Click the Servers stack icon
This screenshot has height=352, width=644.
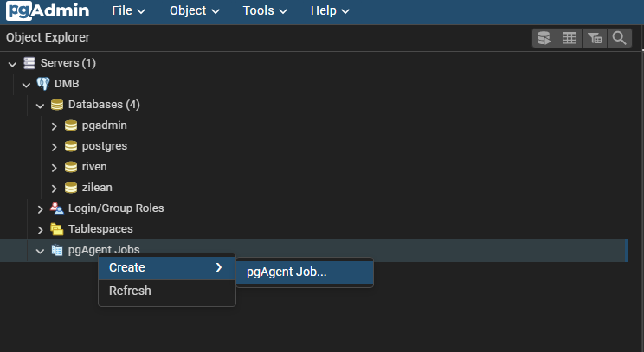point(29,63)
